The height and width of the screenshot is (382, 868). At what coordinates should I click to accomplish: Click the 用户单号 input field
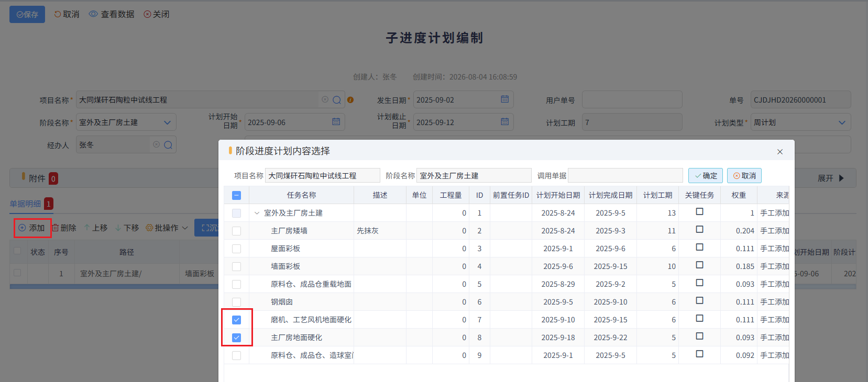[632, 100]
